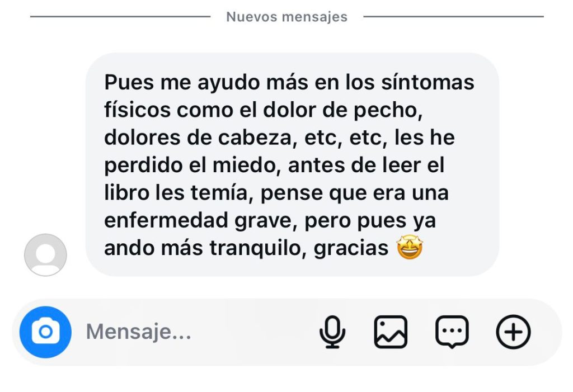Click the words dolores de cabeza
Image resolution: width=573 pixels, height=392 pixels.
tap(200, 138)
